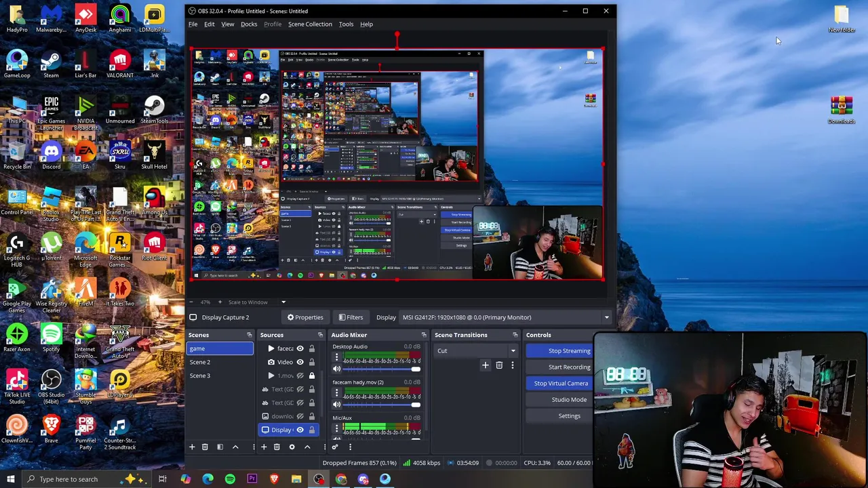Image resolution: width=868 pixels, height=488 pixels.
Task: Hide the Video capture source eye icon
Action: click(300, 362)
